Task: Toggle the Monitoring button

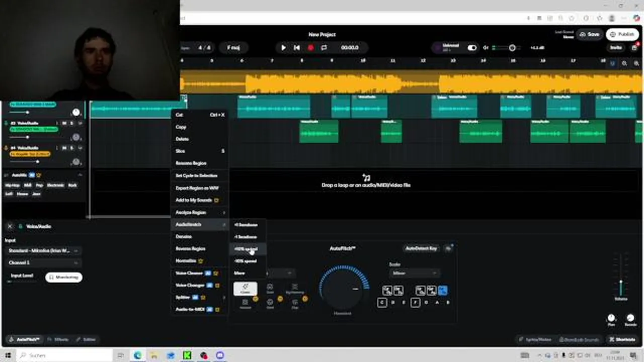Action: [x=63, y=277]
